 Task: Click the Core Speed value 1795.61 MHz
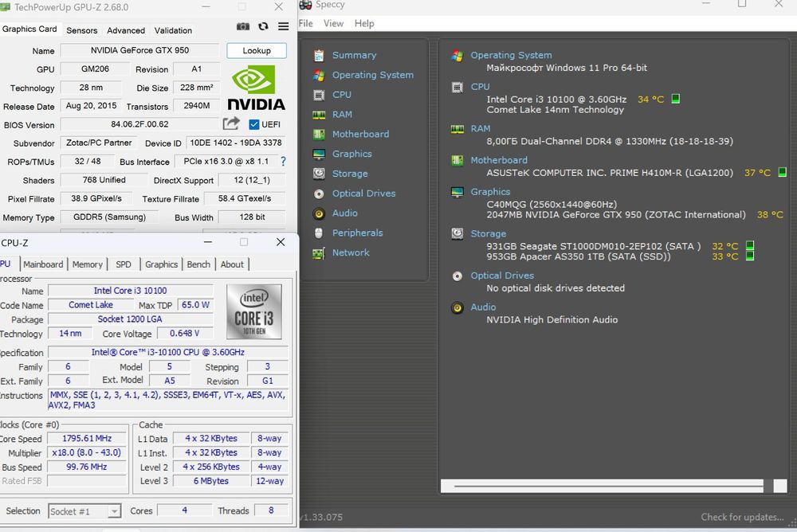(x=87, y=438)
